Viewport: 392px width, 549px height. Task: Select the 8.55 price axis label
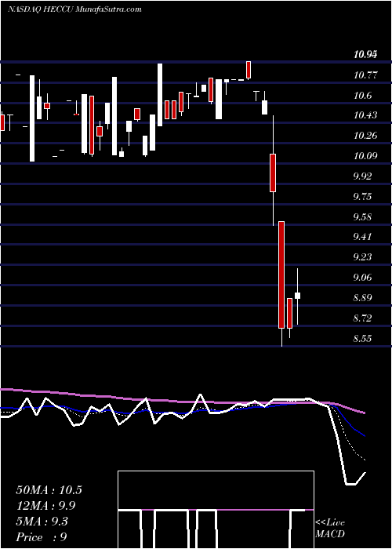tap(363, 339)
